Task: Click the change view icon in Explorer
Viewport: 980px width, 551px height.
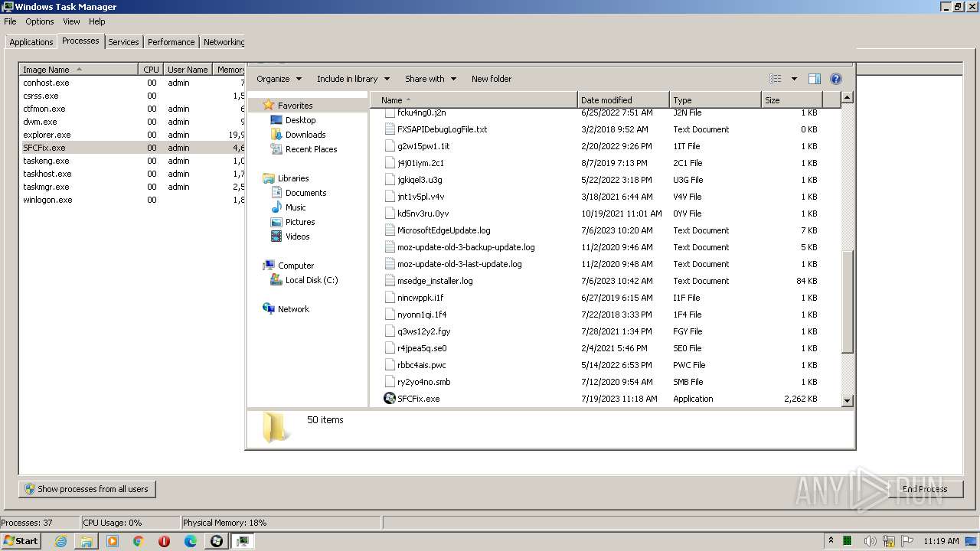Action: point(775,79)
